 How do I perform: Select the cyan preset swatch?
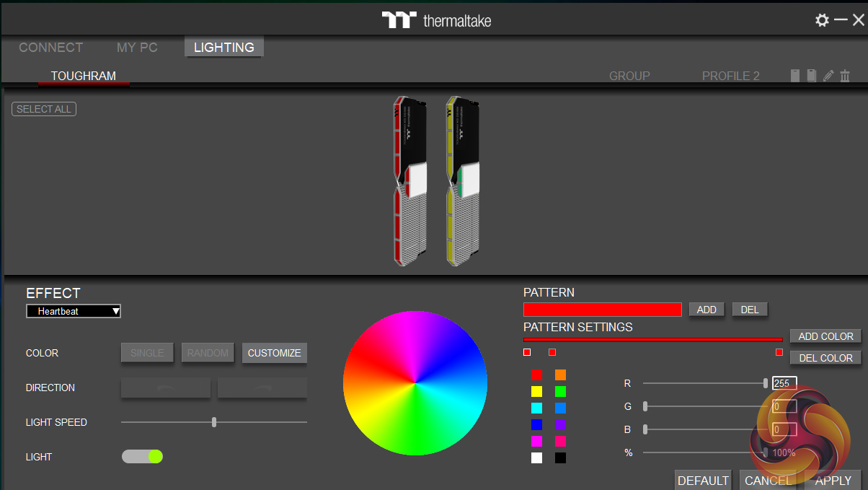pyautogui.click(x=536, y=408)
